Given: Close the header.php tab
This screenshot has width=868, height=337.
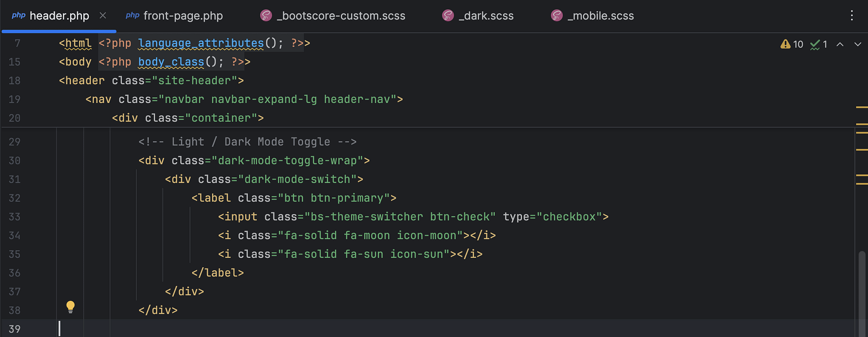Looking at the screenshot, I should point(103,16).
